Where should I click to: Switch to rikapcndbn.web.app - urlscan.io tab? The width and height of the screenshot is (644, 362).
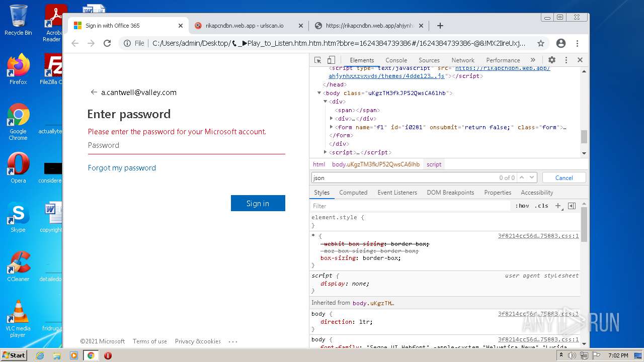pyautogui.click(x=245, y=26)
